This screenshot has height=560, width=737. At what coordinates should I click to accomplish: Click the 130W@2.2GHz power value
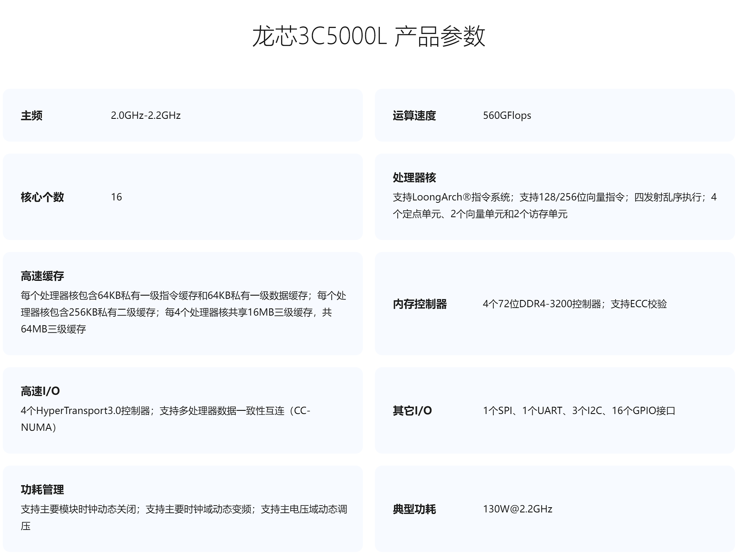pos(517,509)
